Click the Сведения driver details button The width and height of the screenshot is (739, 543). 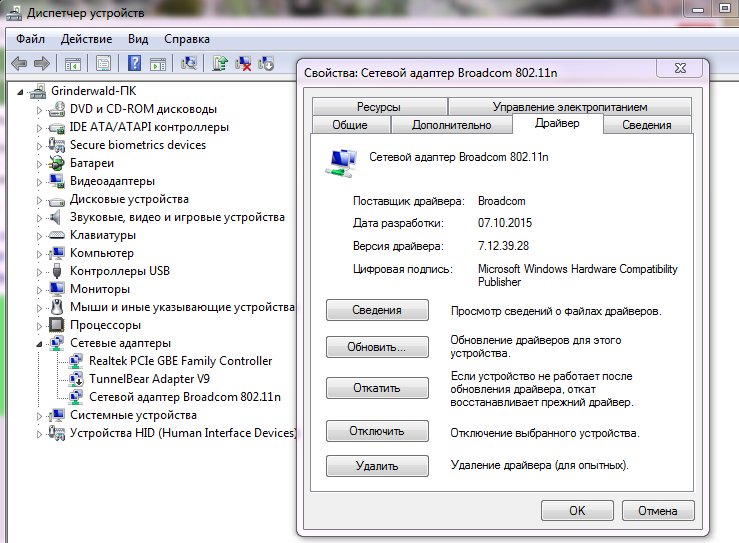click(x=378, y=310)
